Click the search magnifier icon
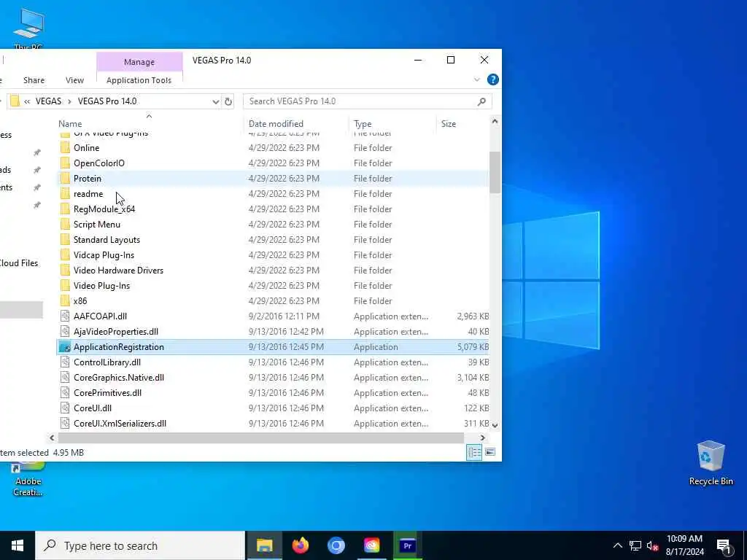The width and height of the screenshot is (747, 560). pyautogui.click(x=481, y=101)
